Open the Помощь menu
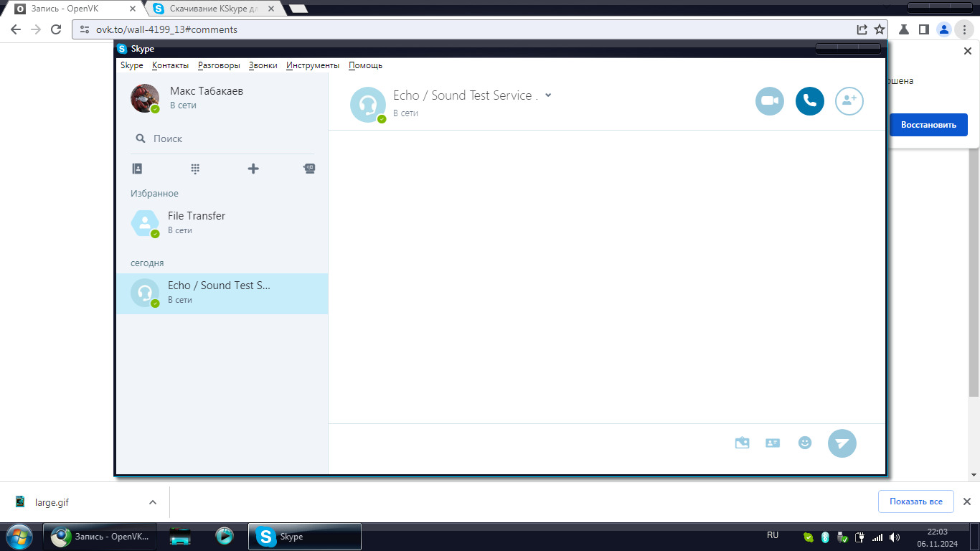The height and width of the screenshot is (551, 980). [x=365, y=65]
